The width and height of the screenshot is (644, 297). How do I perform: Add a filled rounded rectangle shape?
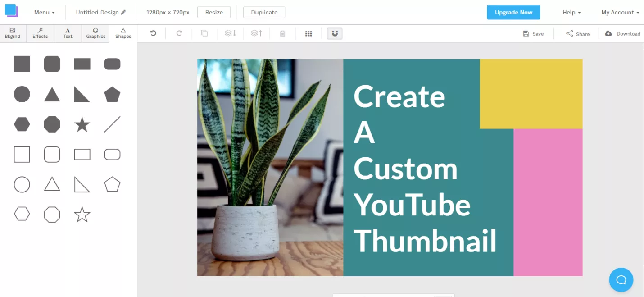coord(112,64)
